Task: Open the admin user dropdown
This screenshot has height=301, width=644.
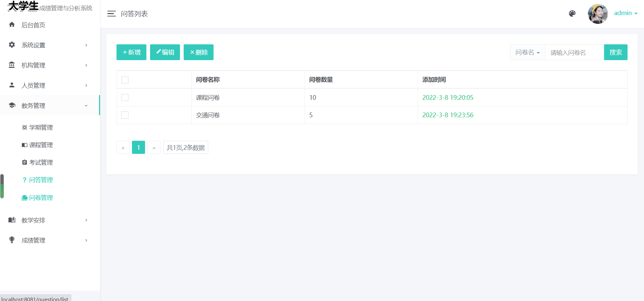Action: point(626,13)
